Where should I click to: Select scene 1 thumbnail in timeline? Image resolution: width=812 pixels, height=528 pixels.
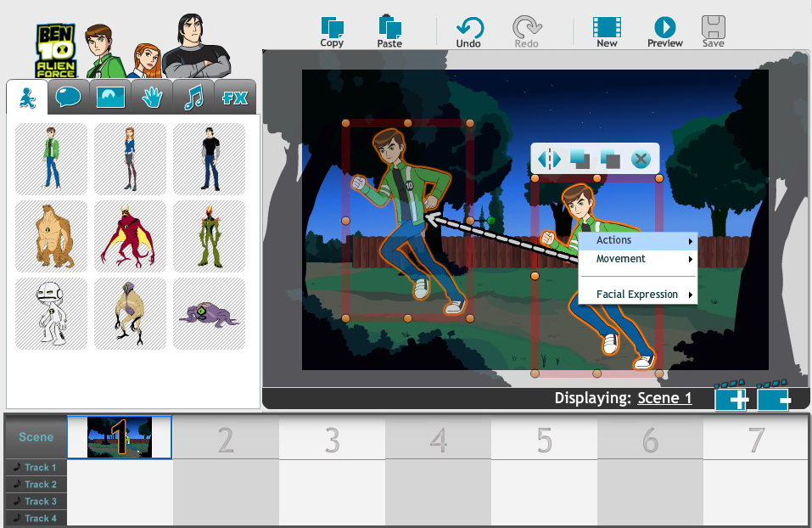tap(120, 437)
